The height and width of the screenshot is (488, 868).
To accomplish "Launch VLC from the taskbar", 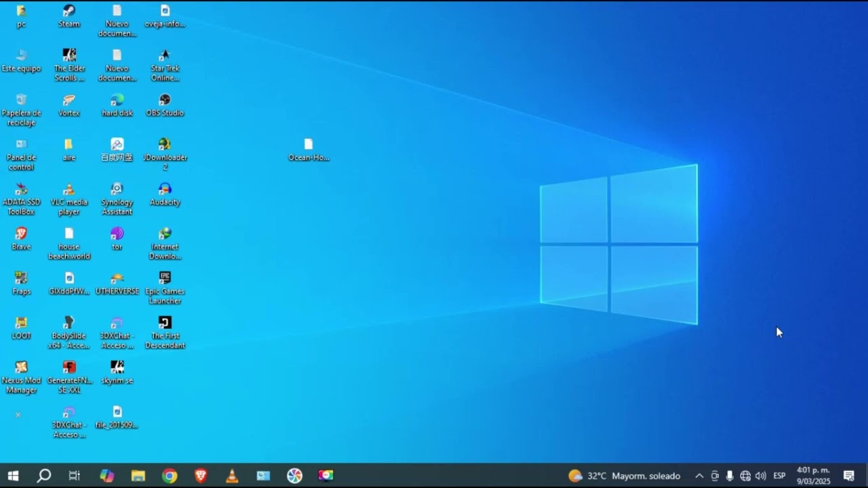I will point(232,476).
